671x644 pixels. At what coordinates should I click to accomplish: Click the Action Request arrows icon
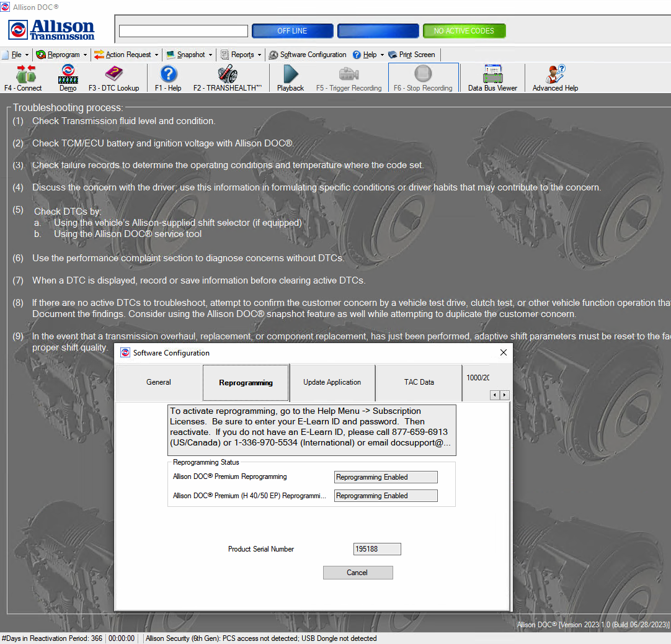99,55
